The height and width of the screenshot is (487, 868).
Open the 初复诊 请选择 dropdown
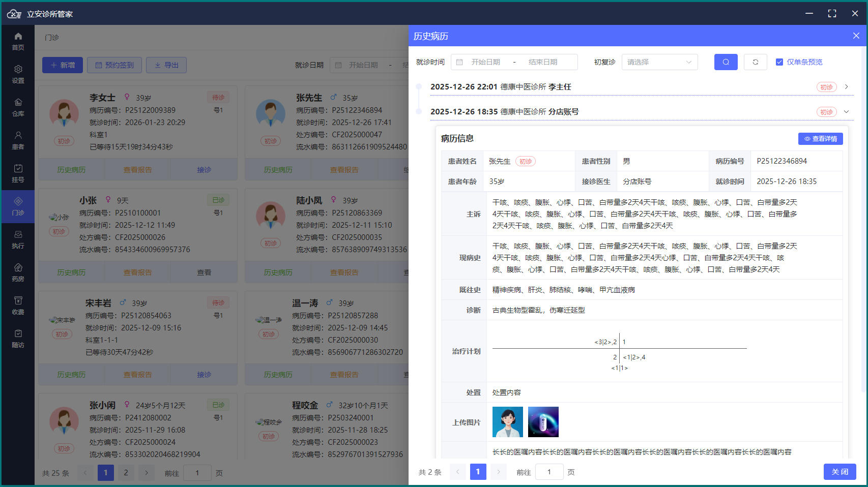pyautogui.click(x=659, y=62)
